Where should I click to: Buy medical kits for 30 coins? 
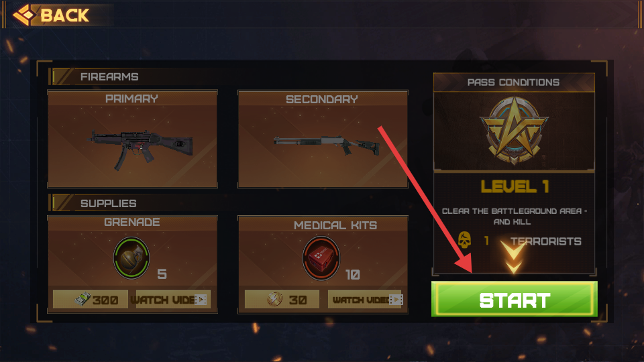click(x=282, y=300)
